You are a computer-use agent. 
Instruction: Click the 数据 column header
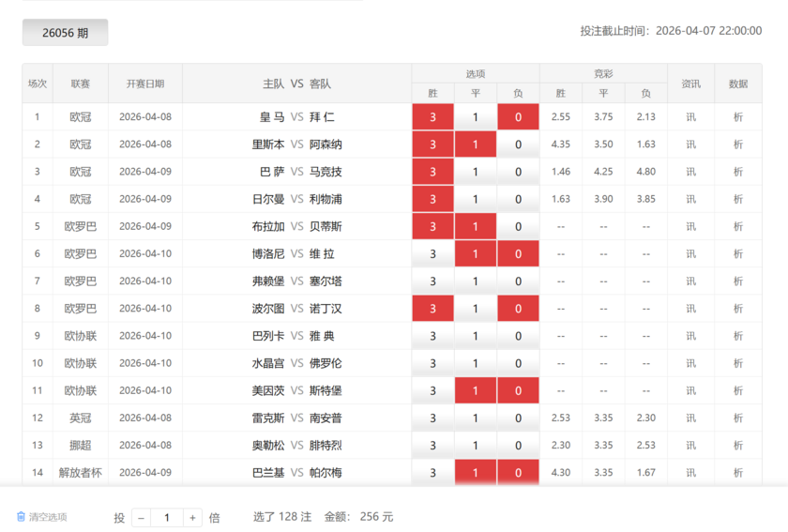click(x=738, y=84)
